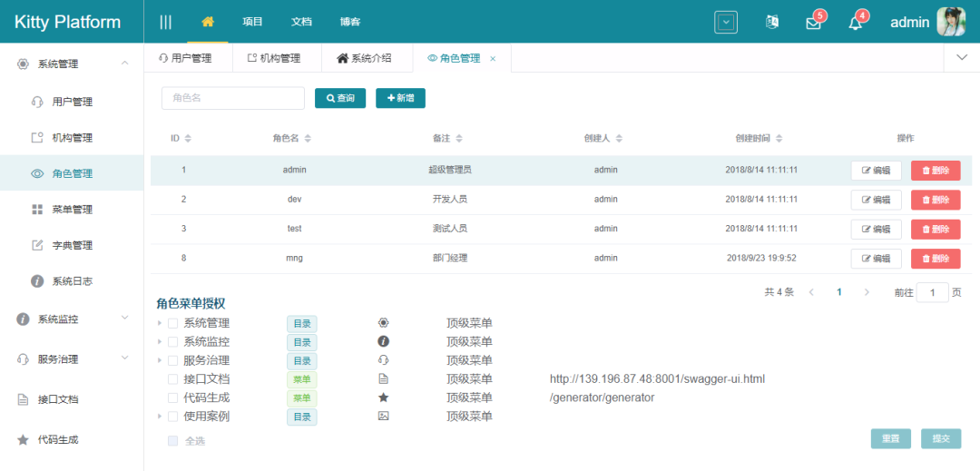This screenshot has width=980, height=471.
Task: Open mail messages with badge 5
Action: 813,23
